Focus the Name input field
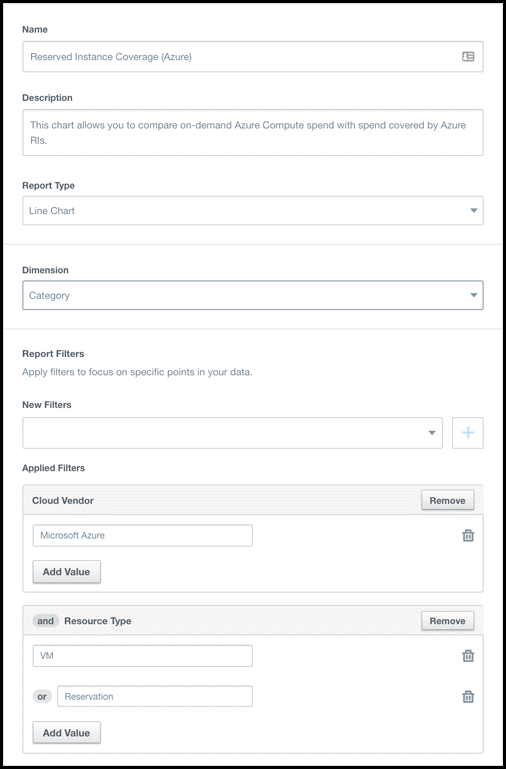Image resolution: width=506 pixels, height=769 pixels. [x=253, y=57]
